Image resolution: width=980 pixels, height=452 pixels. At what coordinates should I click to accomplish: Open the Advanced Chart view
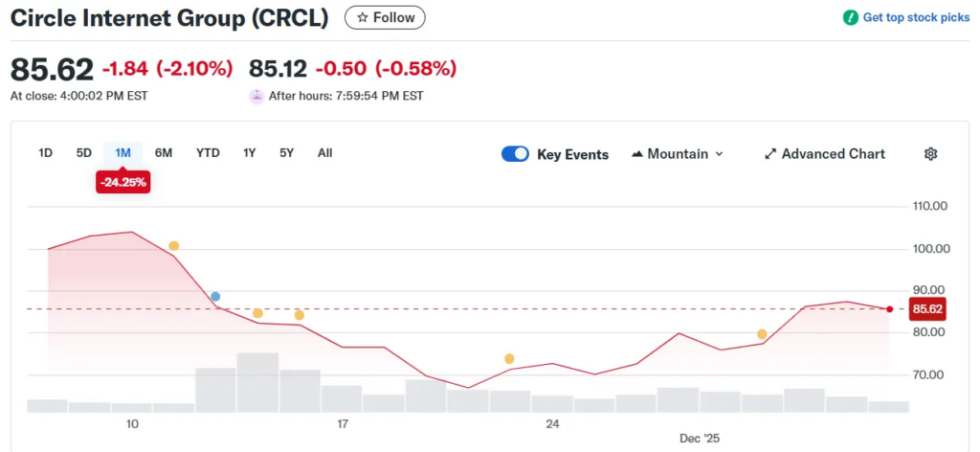pyautogui.click(x=833, y=154)
